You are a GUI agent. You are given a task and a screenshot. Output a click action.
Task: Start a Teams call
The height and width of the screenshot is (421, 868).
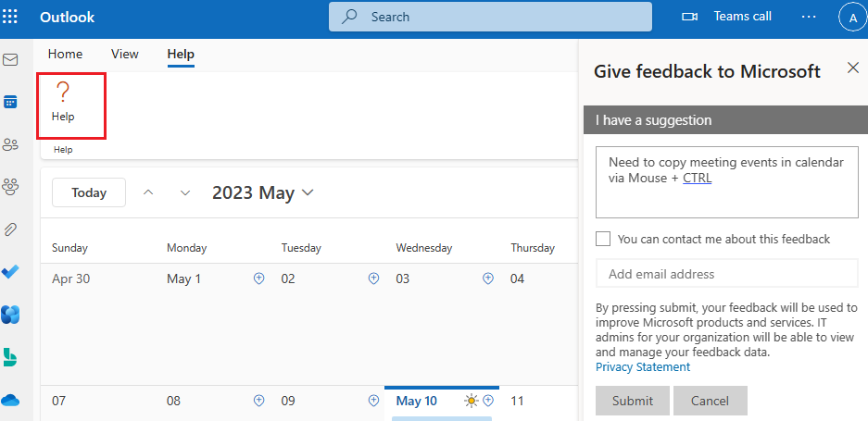[726, 17]
